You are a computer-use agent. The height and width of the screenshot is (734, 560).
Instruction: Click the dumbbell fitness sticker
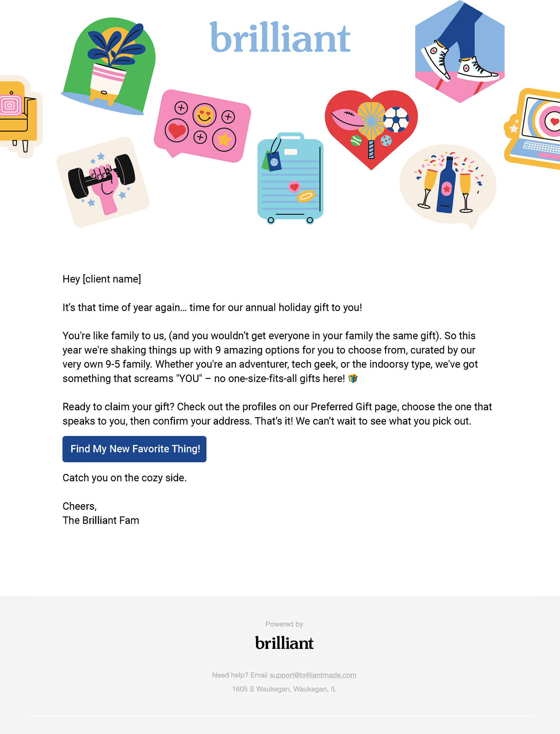pos(102,182)
